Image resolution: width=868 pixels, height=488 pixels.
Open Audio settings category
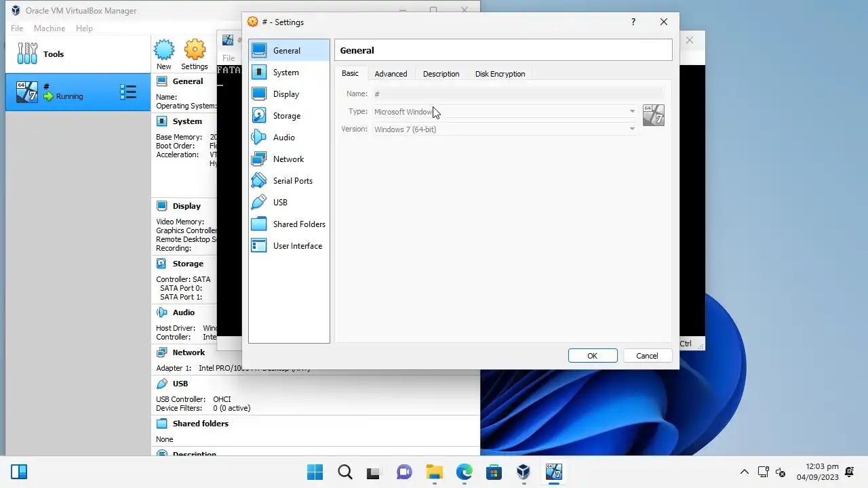pyautogui.click(x=289, y=138)
